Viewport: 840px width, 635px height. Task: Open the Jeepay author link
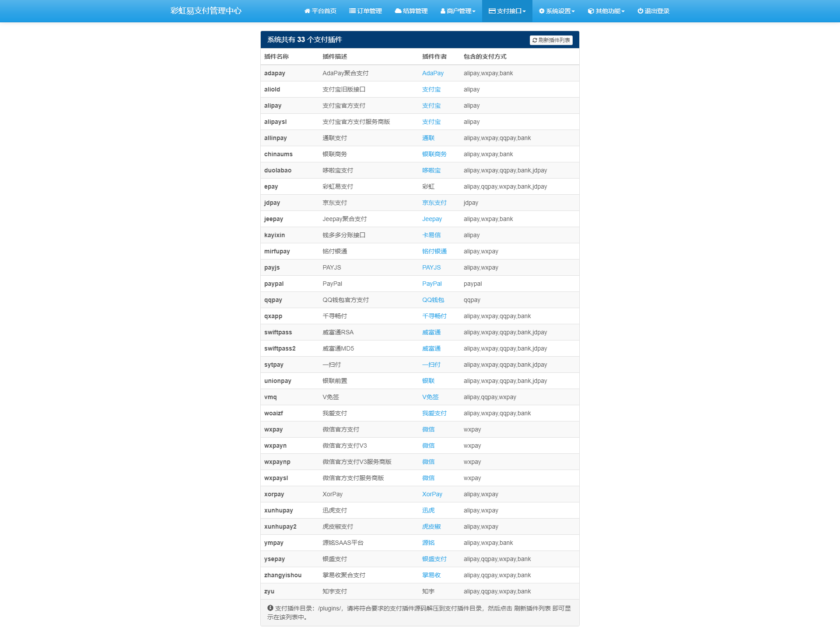(432, 219)
